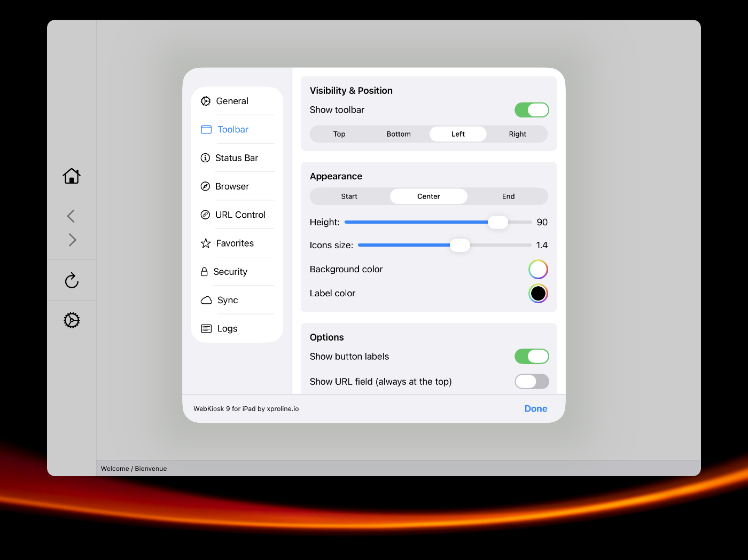The image size is (748, 560).
Task: Click the Home icon in left toolbar
Action: pos(72,176)
